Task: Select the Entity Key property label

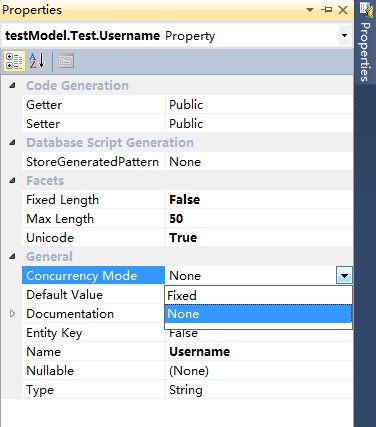Action: [54, 333]
